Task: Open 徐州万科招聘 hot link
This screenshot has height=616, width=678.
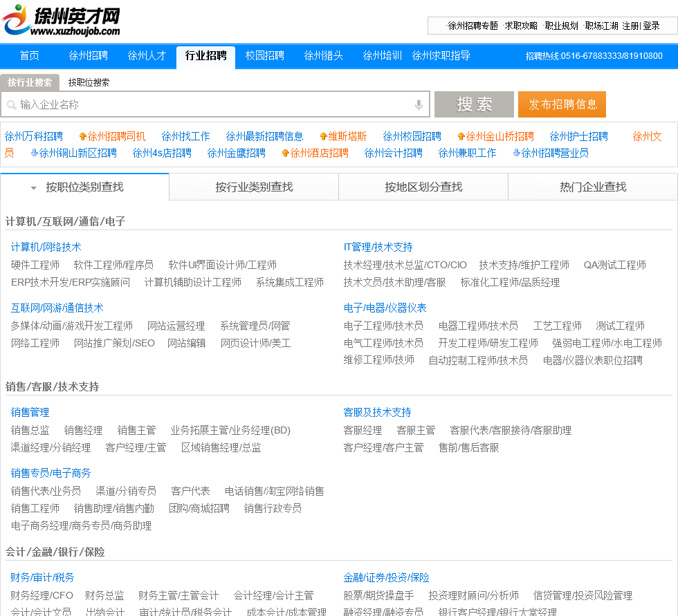Action: tap(34, 136)
